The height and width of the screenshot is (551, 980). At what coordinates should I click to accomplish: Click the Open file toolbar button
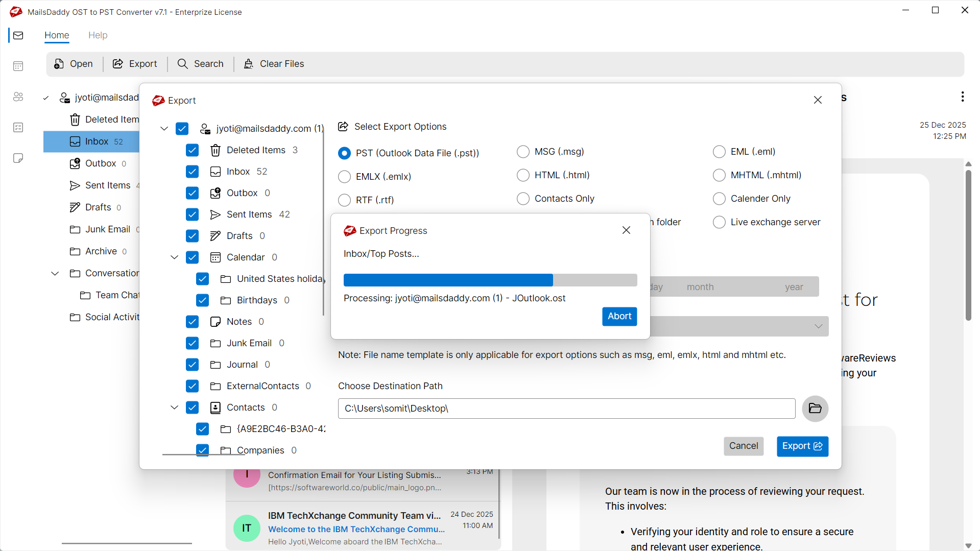click(x=74, y=64)
